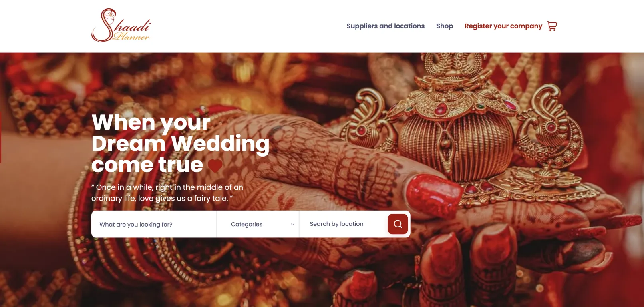
Task: Click the Categories dropdown chevron arrow
Action: coord(292,225)
